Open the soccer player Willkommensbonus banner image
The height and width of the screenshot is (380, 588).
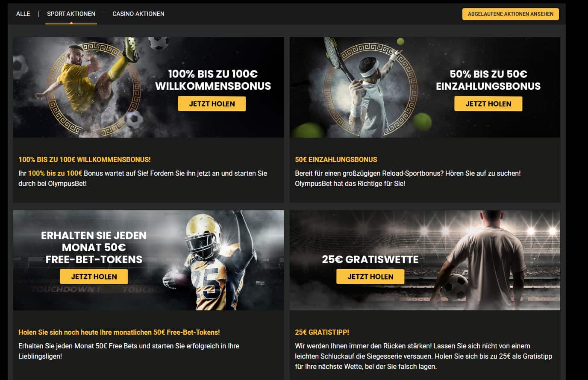pos(148,87)
